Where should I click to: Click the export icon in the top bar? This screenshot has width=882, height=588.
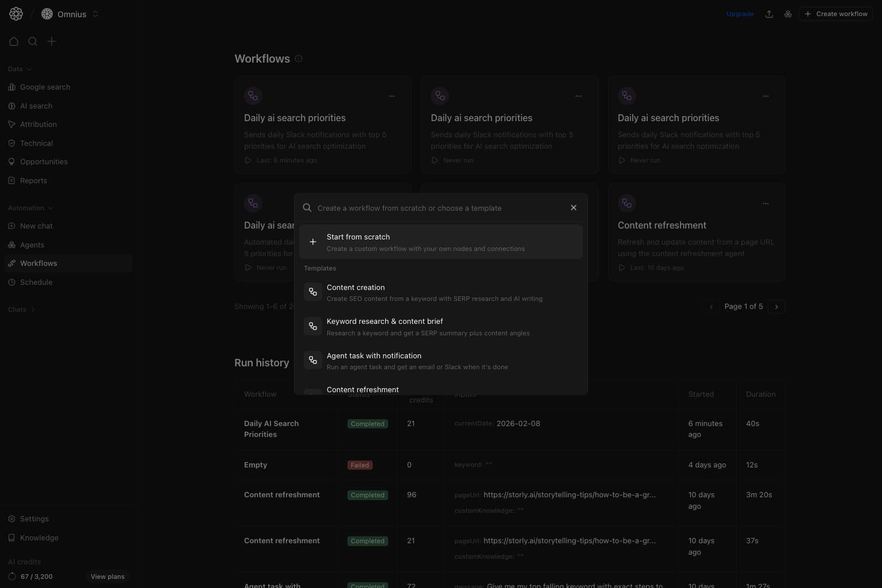pos(769,14)
